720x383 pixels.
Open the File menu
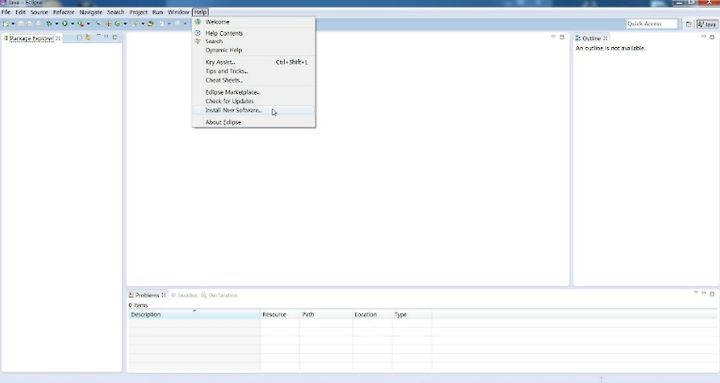coord(6,12)
